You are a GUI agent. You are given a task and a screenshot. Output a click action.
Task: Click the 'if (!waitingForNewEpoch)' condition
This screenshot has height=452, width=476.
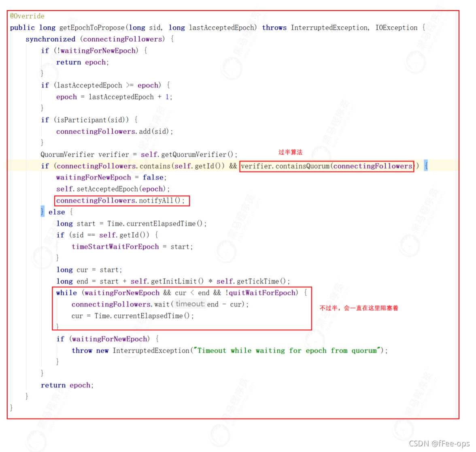[x=89, y=51]
